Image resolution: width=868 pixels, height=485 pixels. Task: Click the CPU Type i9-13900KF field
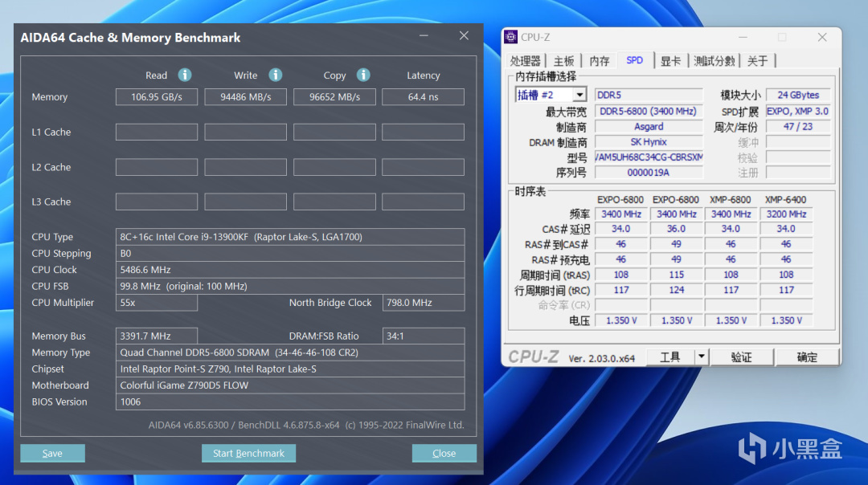(x=290, y=237)
